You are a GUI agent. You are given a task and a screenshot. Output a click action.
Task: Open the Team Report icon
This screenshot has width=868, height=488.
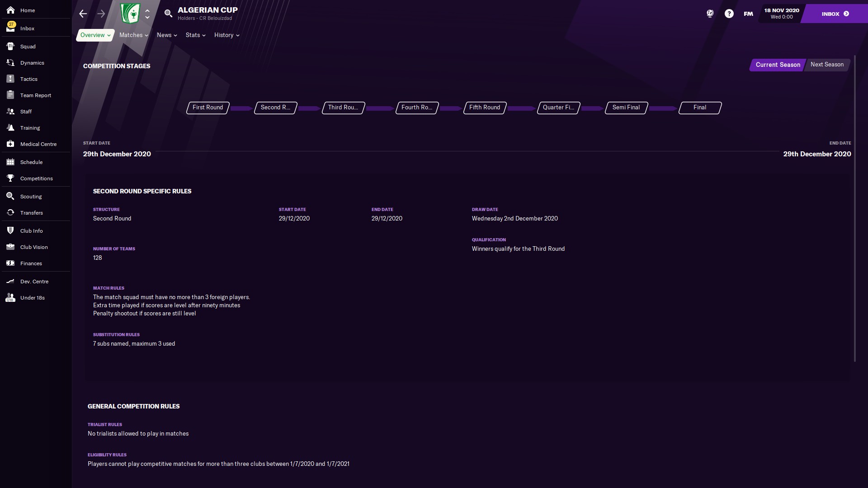click(x=10, y=95)
